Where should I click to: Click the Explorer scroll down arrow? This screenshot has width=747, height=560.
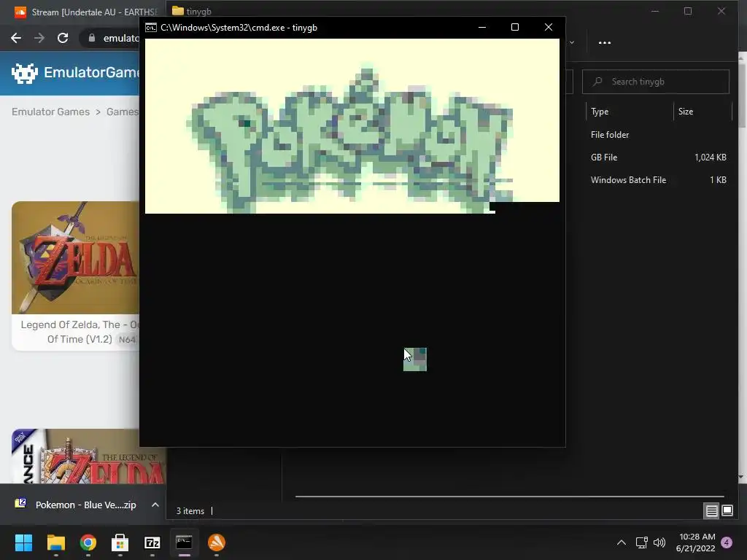740,476
